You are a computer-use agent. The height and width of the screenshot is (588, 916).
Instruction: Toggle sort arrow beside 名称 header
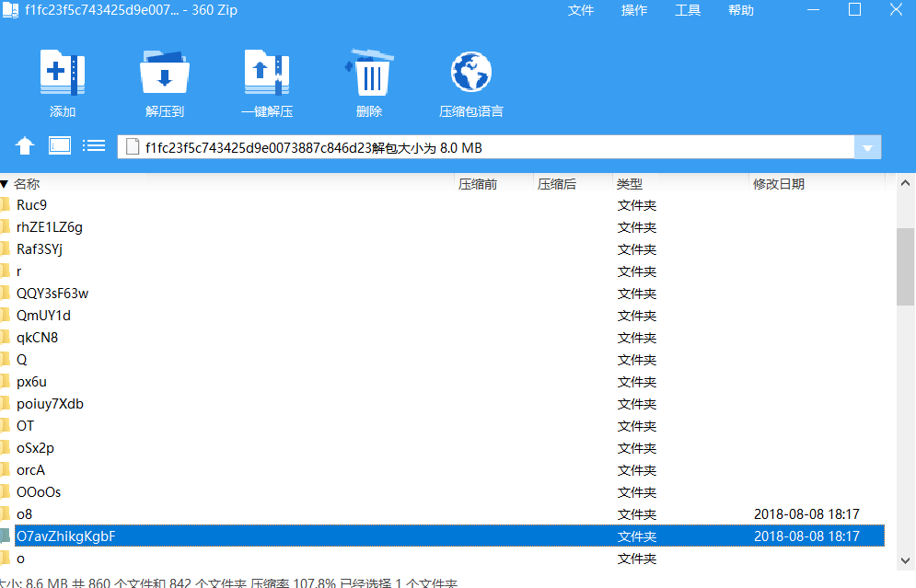[4, 185]
